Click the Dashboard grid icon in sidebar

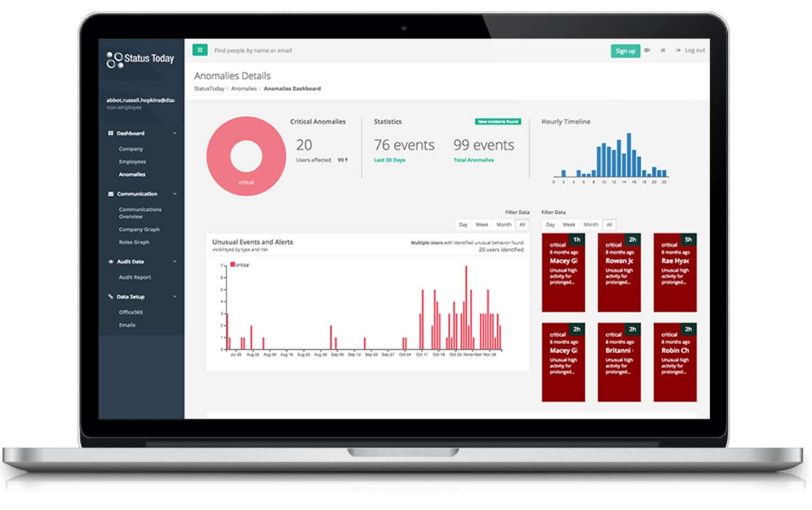[x=110, y=133]
